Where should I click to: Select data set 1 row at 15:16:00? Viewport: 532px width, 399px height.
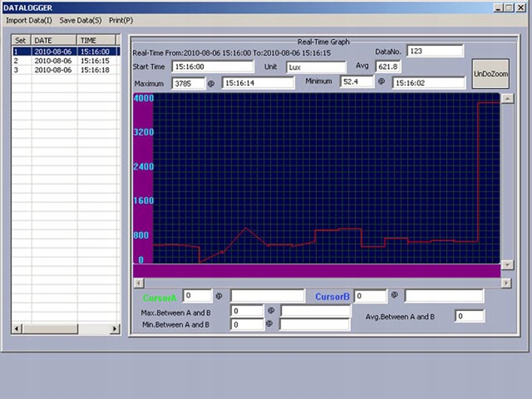click(x=65, y=52)
